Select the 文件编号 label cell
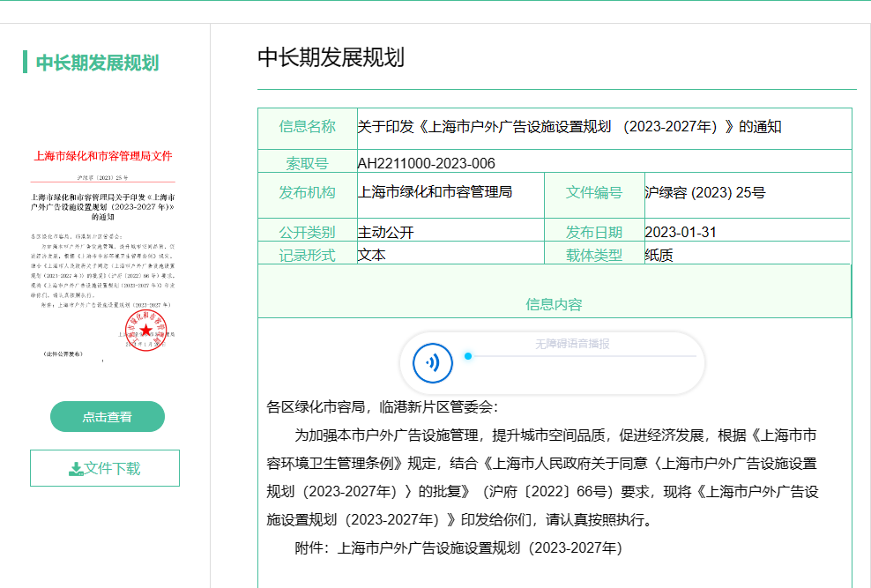 point(594,195)
